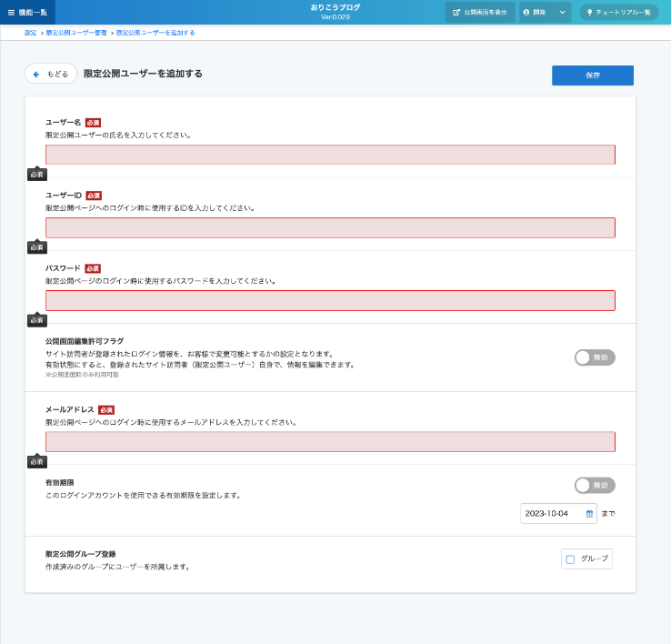Focus the メールアドレス input field
671x644 pixels.
tap(330, 441)
